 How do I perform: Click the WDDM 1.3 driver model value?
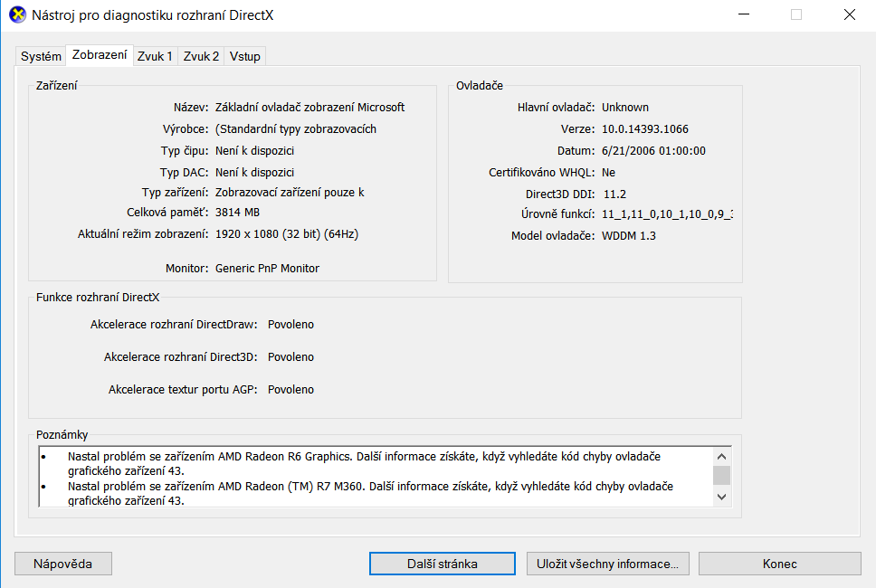coord(629,235)
